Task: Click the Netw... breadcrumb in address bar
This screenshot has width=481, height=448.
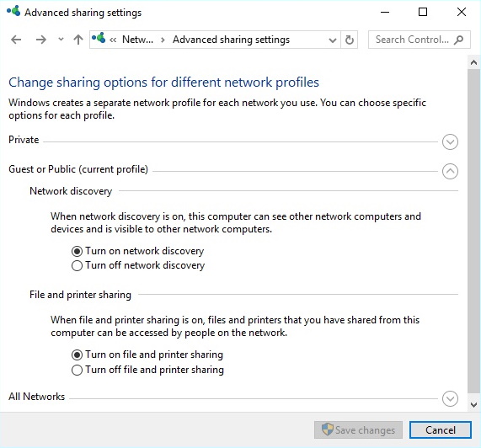Action: tap(137, 40)
